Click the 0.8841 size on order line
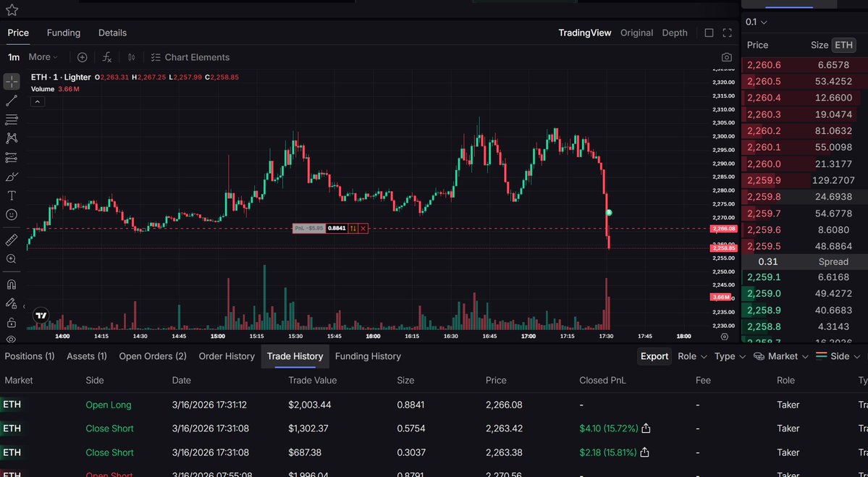 [x=337, y=229]
